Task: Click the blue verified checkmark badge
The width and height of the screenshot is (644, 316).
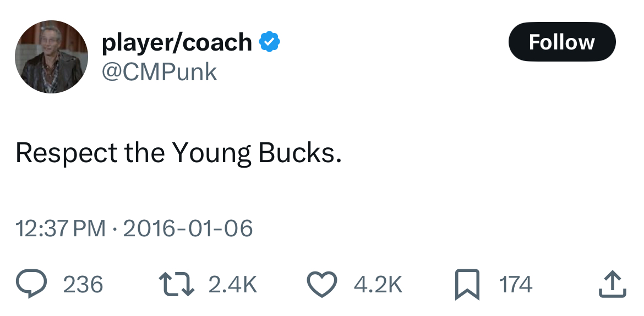Action: point(269,42)
